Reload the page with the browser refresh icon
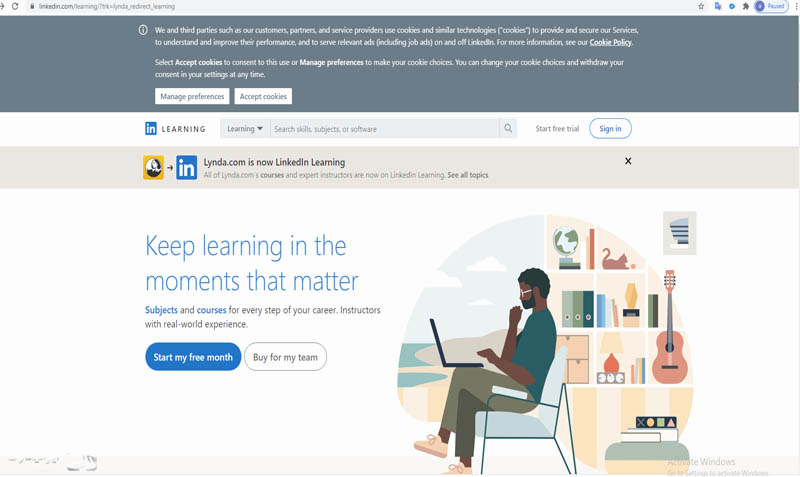Viewport: 800px width, 477px height. click(x=15, y=6)
